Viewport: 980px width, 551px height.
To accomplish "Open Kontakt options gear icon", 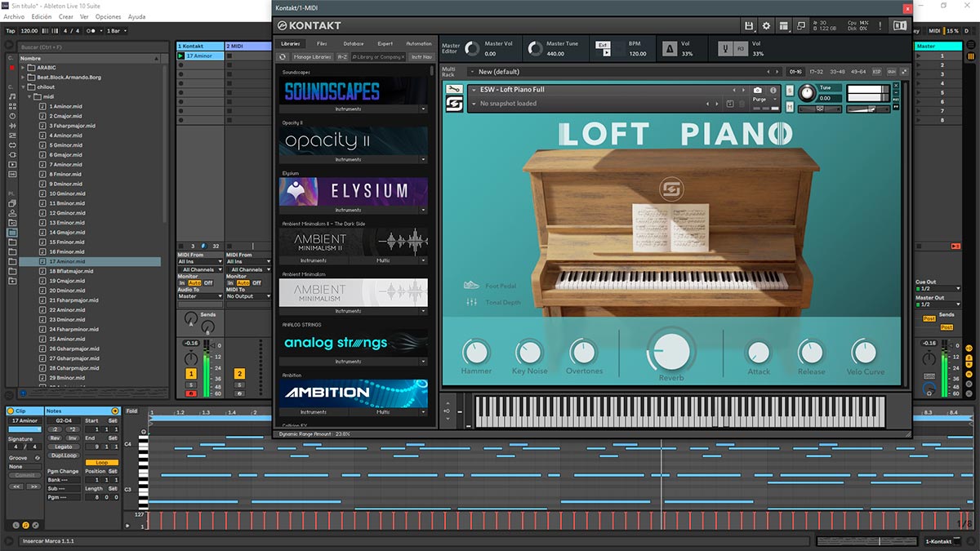I will tap(766, 25).
